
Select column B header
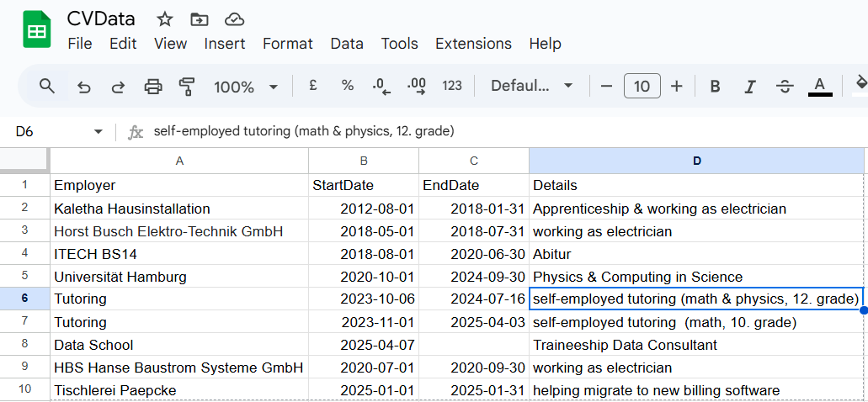364,161
